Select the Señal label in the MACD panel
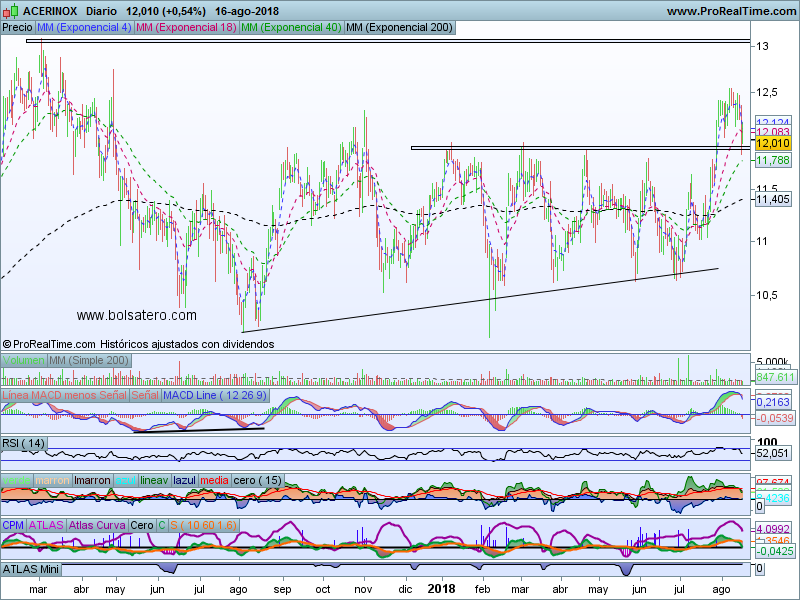Viewport: 800px width, 600px height. [x=145, y=396]
